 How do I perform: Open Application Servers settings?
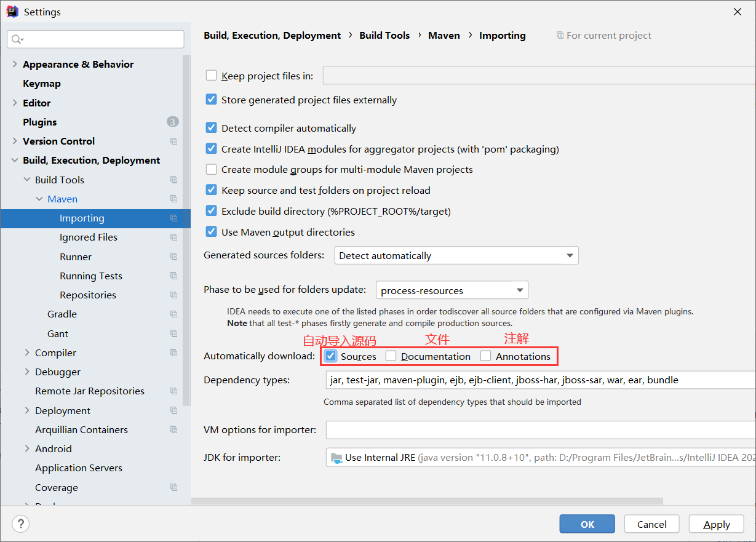(79, 468)
